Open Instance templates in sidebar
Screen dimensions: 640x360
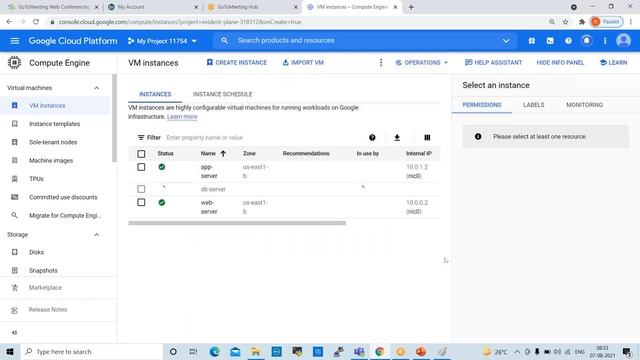(x=55, y=124)
